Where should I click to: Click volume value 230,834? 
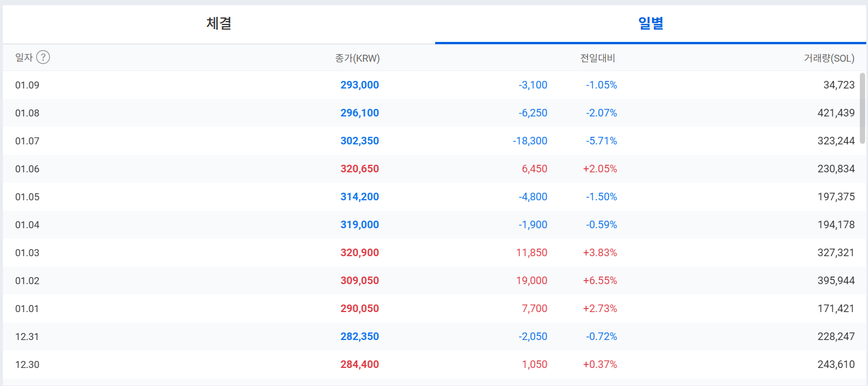(x=837, y=169)
